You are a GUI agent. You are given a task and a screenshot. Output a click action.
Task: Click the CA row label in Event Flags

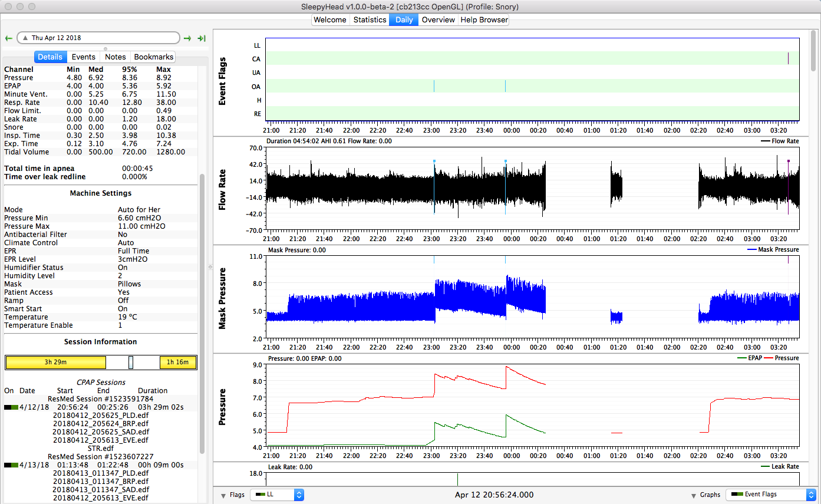256,59
